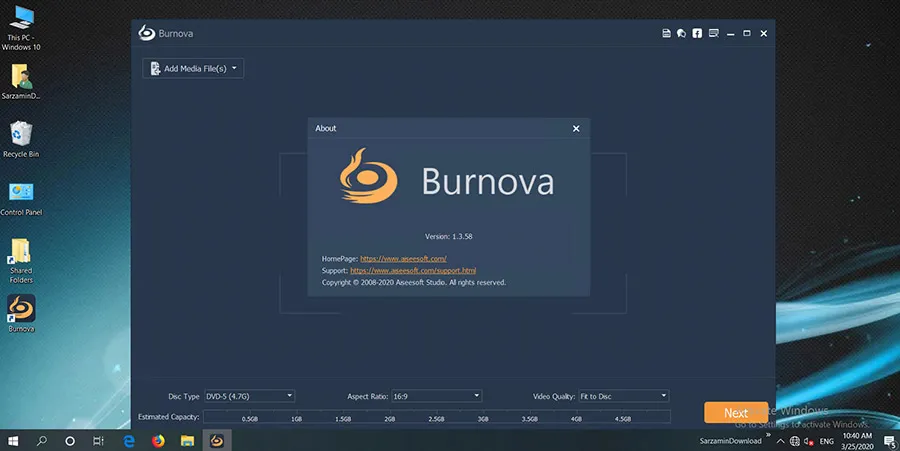Expand the Add Media File(s) dropdown arrow

coord(234,68)
